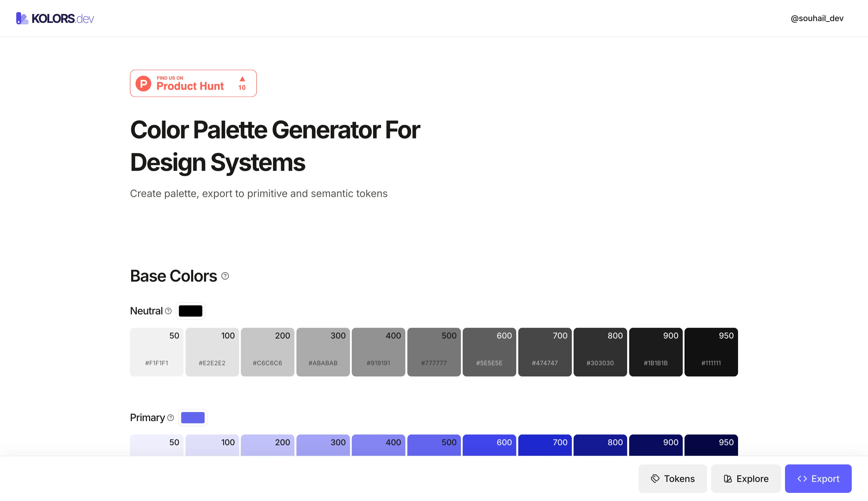The height and width of the screenshot is (501, 868).
Task: Click the Product Hunt upvote arrow
Action: pyautogui.click(x=242, y=79)
